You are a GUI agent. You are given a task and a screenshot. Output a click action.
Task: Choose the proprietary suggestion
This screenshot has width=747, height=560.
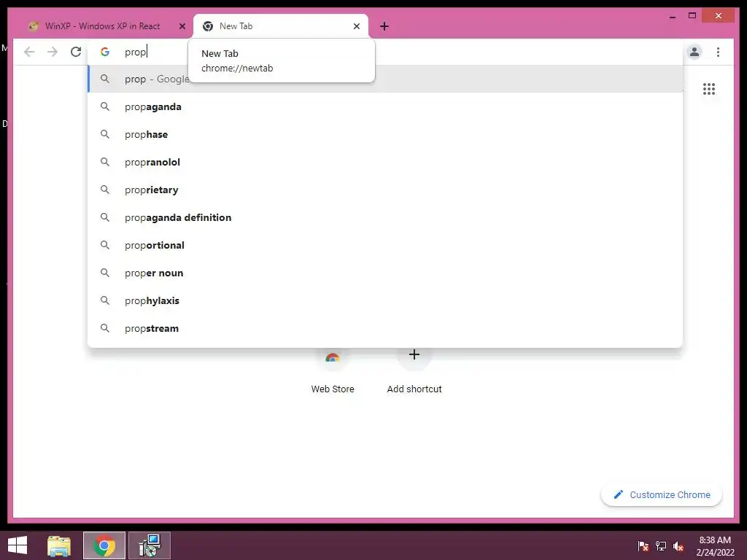click(x=385, y=190)
